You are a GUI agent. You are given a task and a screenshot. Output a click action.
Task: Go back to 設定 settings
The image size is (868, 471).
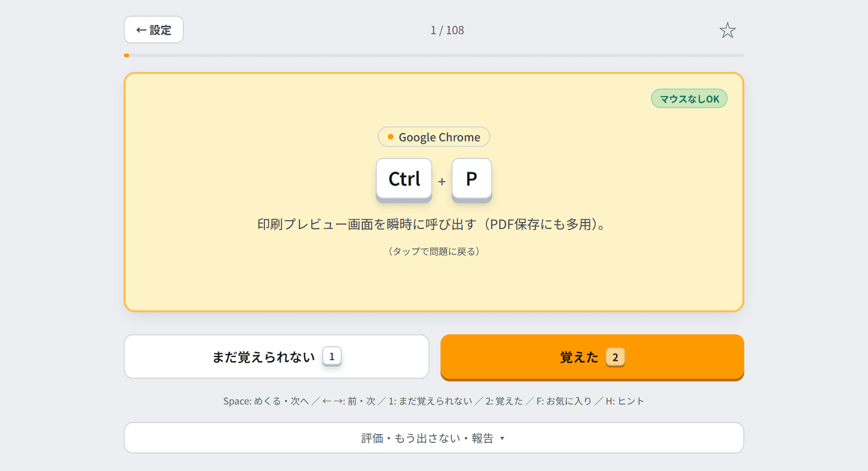pyautogui.click(x=154, y=30)
